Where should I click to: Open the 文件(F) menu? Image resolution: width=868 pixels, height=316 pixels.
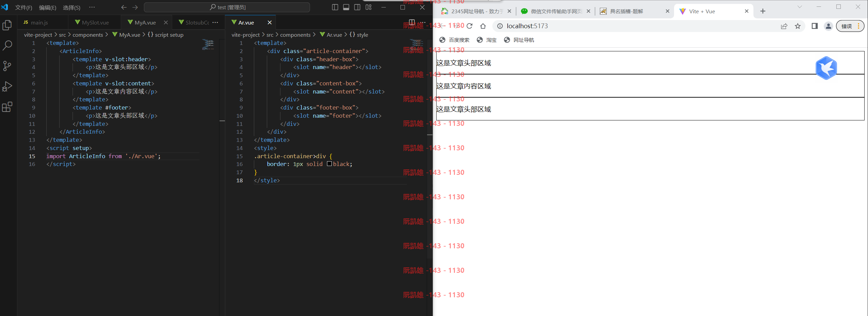coord(23,7)
